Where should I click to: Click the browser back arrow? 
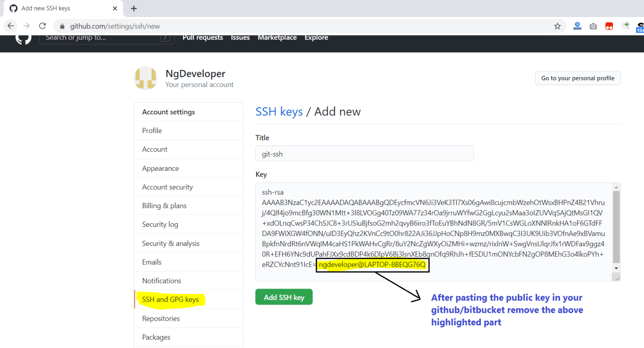[x=11, y=26]
